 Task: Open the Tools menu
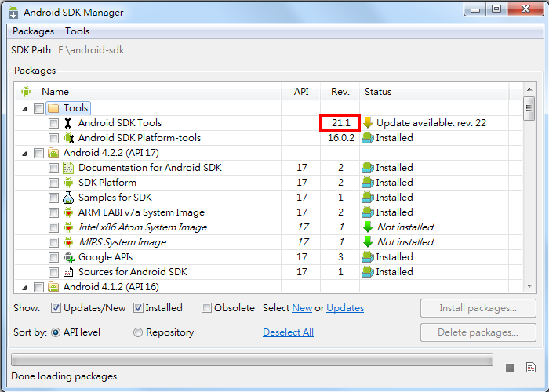(x=77, y=31)
